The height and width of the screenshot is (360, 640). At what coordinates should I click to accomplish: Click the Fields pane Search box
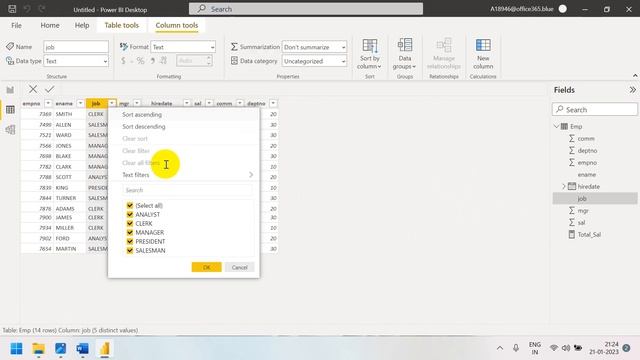point(595,109)
